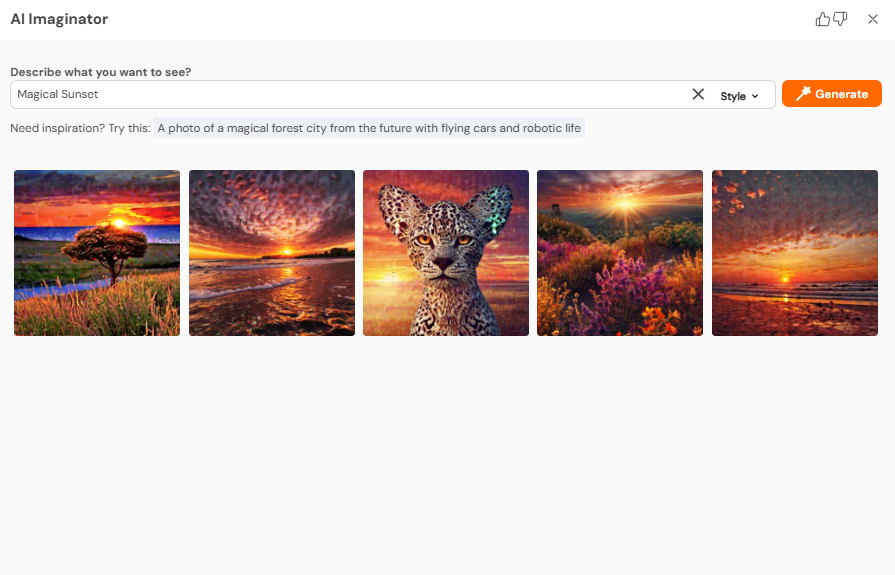Viewport: 895px width, 575px height.
Task: Click the thumbs up feedback icon
Action: pos(823,19)
